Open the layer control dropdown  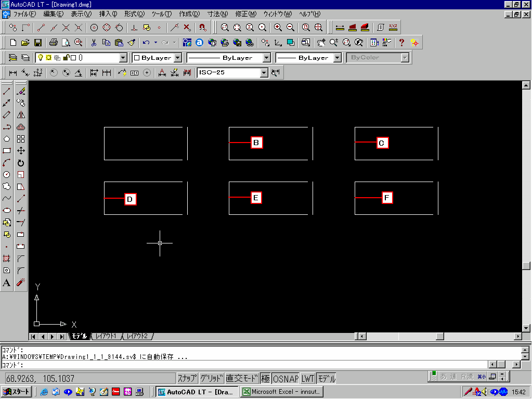point(123,58)
